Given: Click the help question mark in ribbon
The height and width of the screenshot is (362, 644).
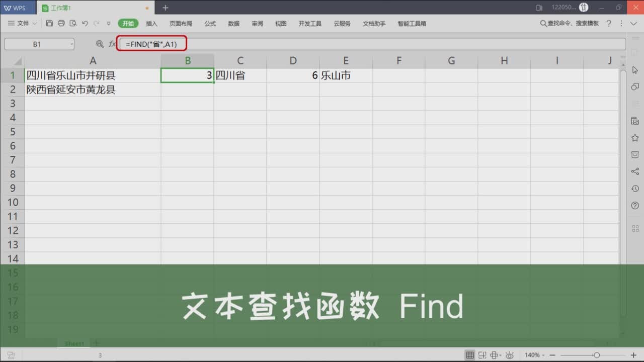Looking at the screenshot, I should point(609,24).
